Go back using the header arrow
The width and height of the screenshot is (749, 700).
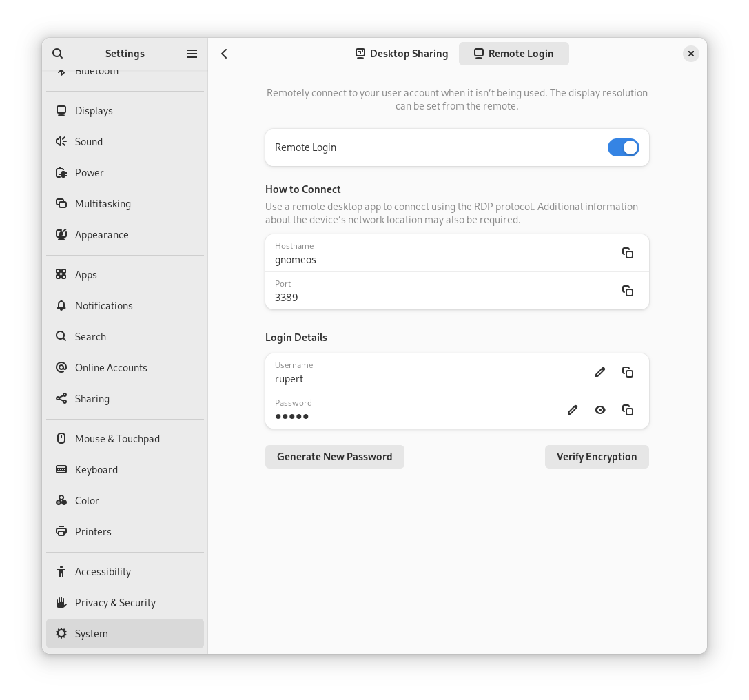click(x=224, y=54)
